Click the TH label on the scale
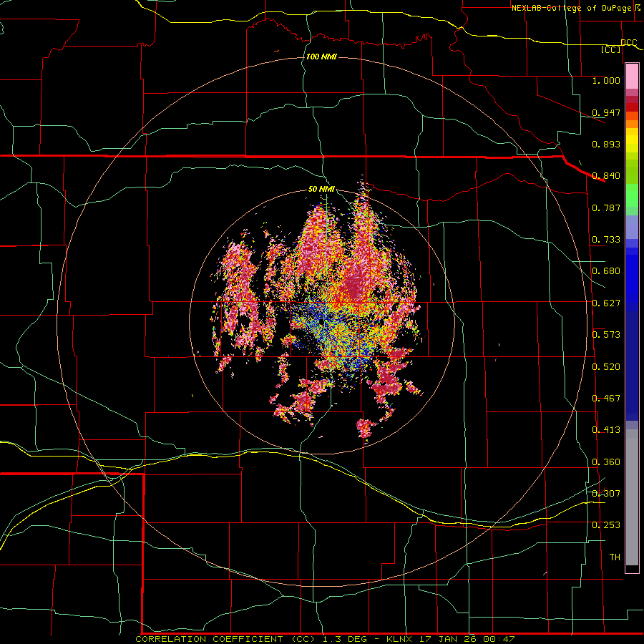 (615, 557)
